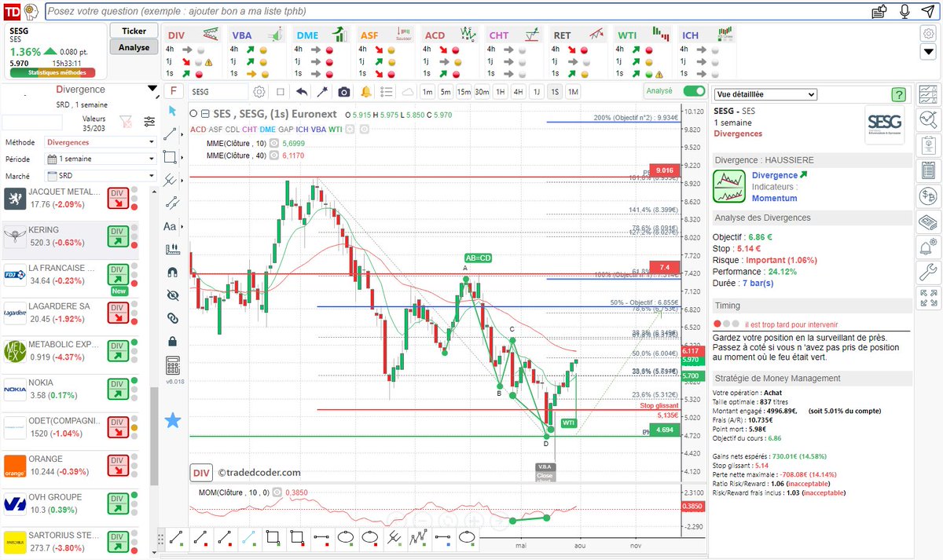Hide drawings with the crossed-eye icon
Image resolution: width=943 pixels, height=560 pixels.
pyautogui.click(x=173, y=295)
